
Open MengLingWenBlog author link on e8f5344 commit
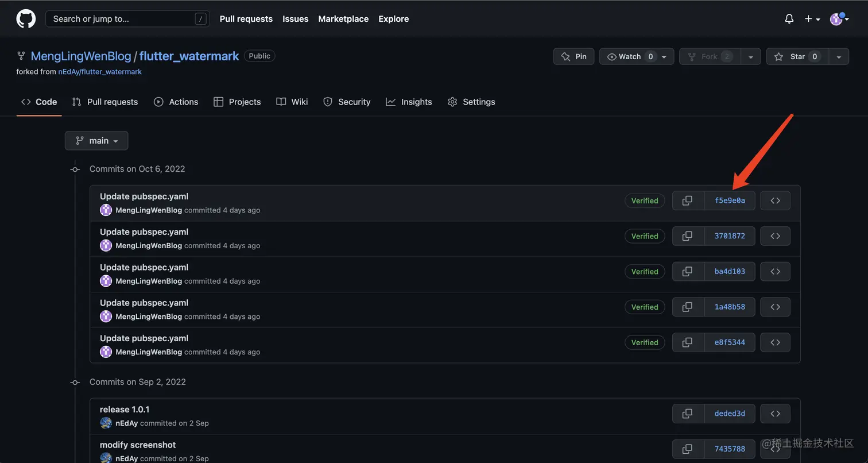pos(149,352)
